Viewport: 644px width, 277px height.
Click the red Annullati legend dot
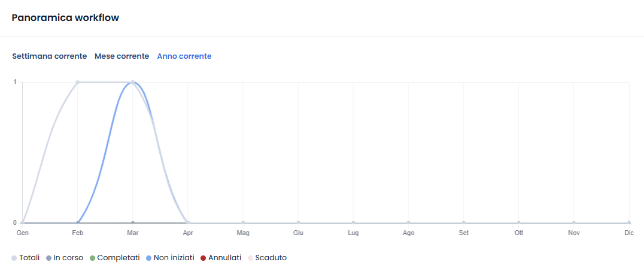pos(203,258)
